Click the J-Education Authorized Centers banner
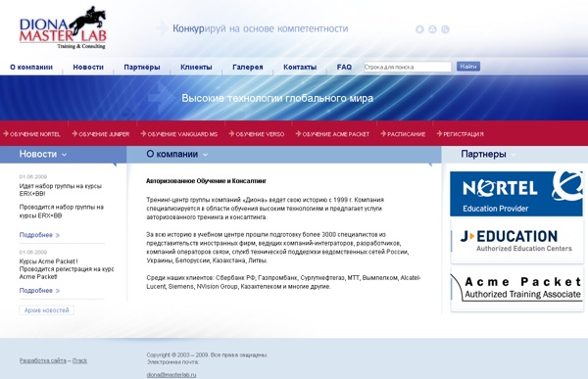The width and height of the screenshot is (588, 379). (516, 241)
